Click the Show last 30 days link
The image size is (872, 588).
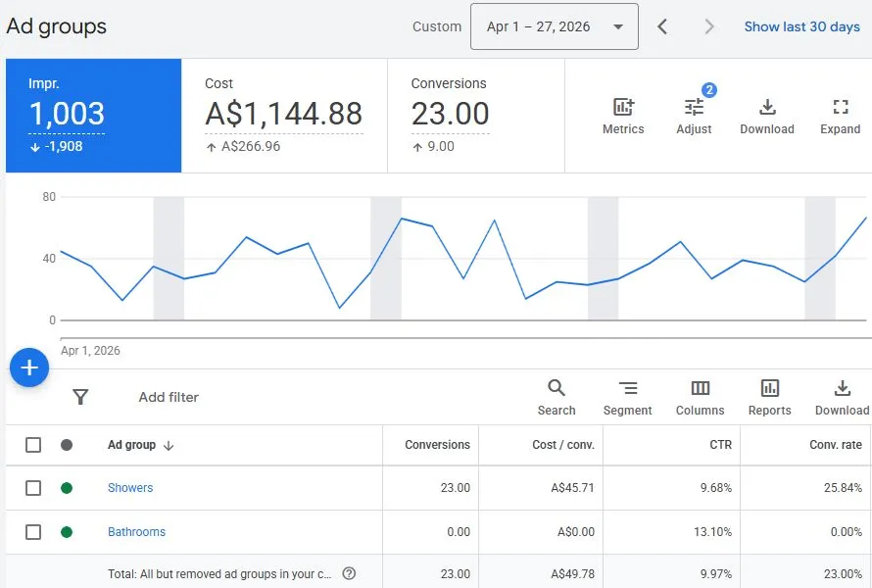[x=801, y=26]
